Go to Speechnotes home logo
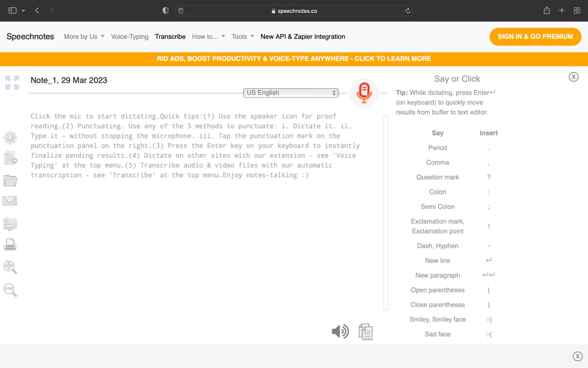This screenshot has width=588, height=368. pyautogui.click(x=30, y=37)
